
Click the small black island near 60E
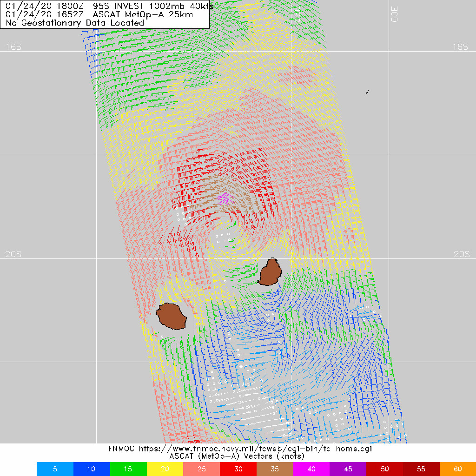[x=367, y=92]
